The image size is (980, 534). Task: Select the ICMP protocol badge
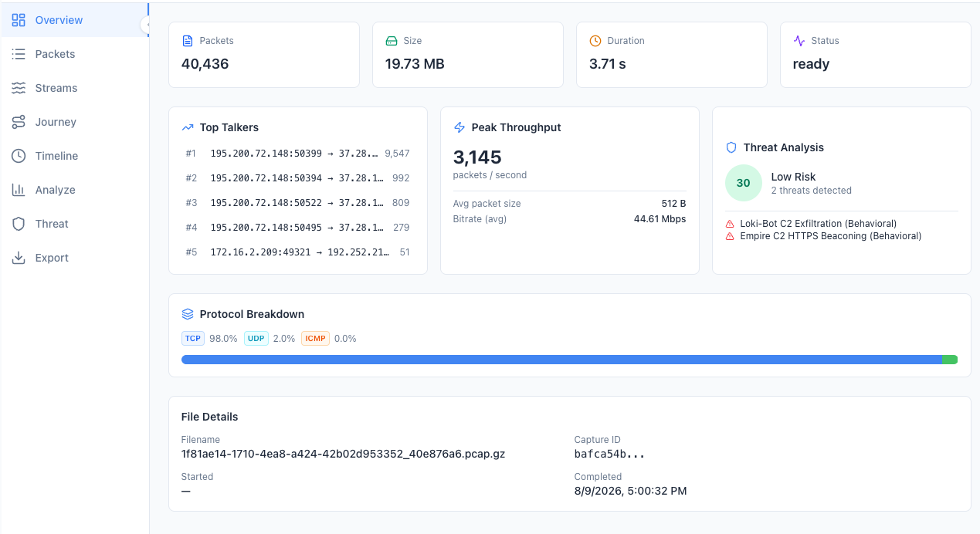coord(315,338)
